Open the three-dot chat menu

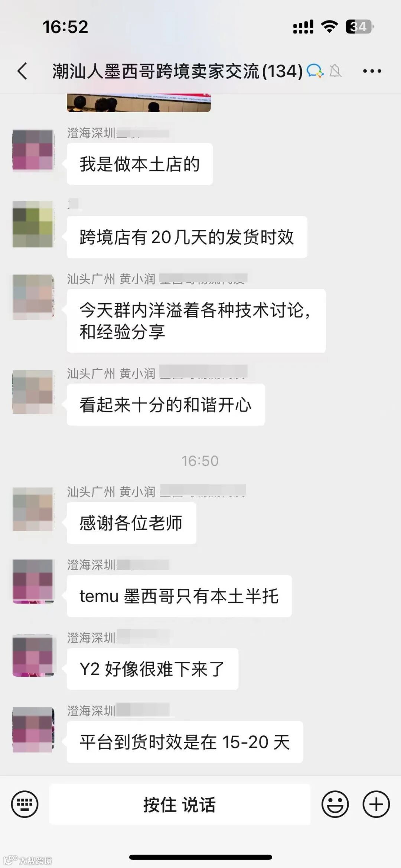click(x=372, y=71)
